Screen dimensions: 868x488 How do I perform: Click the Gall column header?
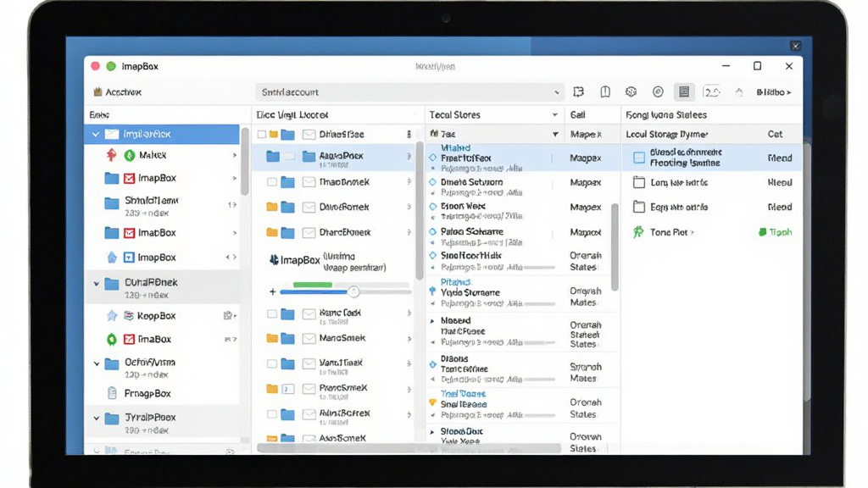tap(578, 115)
